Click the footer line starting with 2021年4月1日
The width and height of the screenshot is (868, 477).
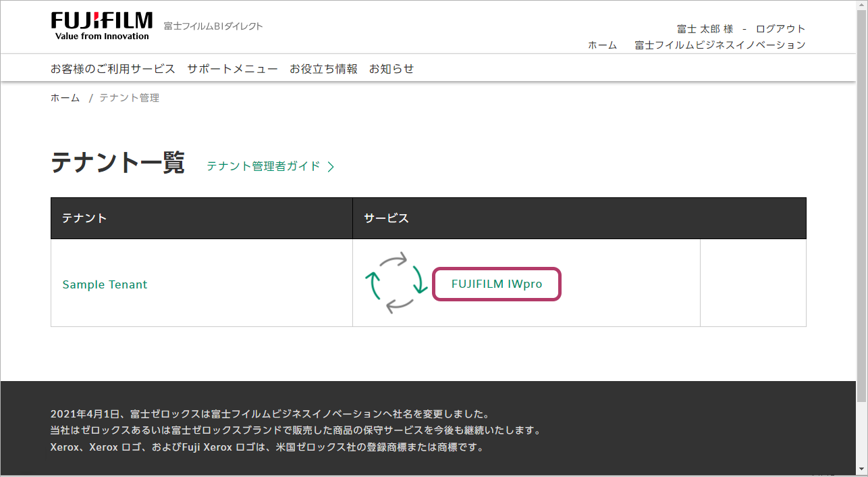coord(270,414)
